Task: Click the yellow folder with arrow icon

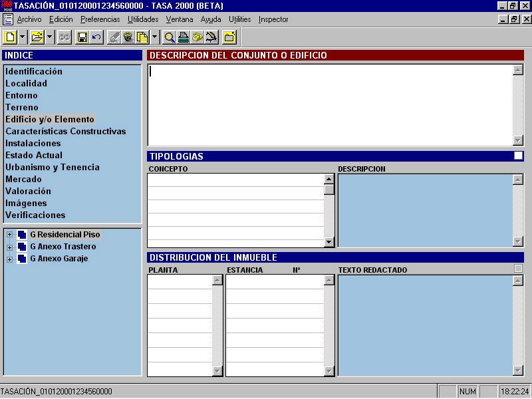Action: pos(229,37)
